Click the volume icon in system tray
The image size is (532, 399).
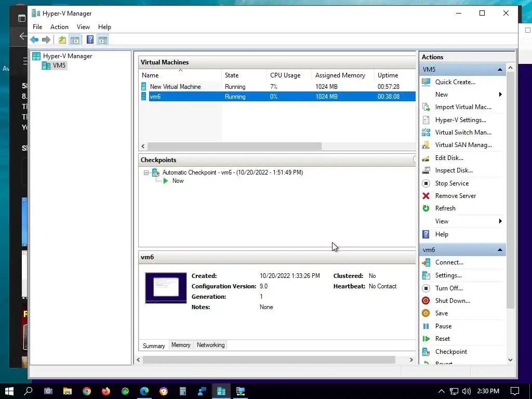point(466,391)
